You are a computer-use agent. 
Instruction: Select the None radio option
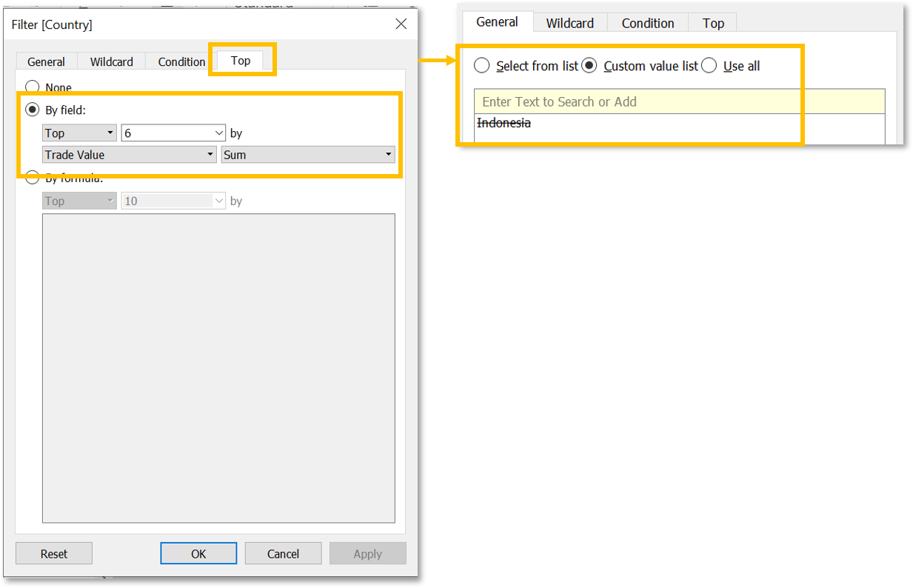click(x=33, y=87)
